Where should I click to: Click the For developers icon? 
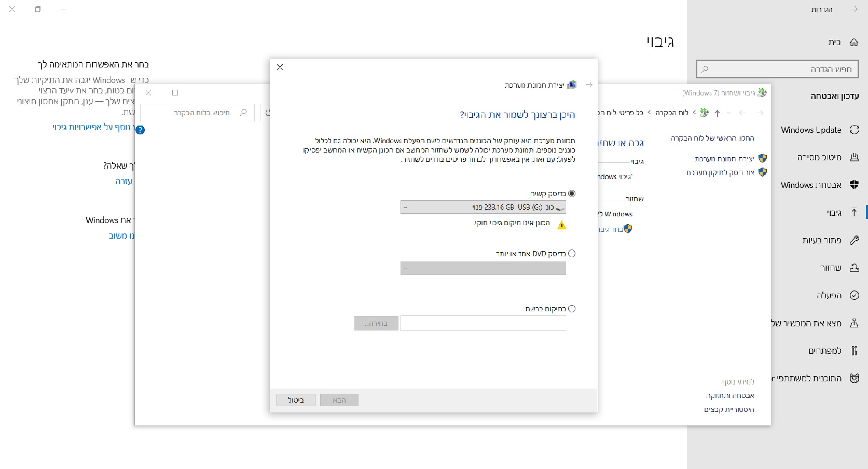[854, 351]
